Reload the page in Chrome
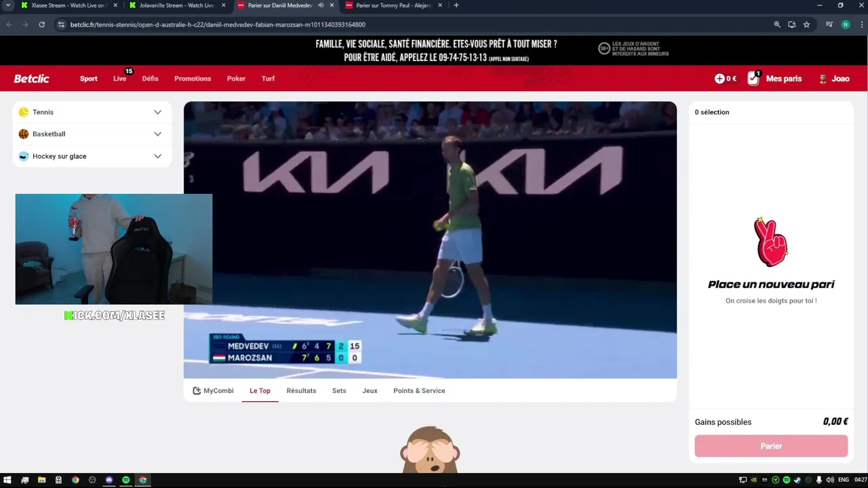This screenshot has width=868, height=488. (41, 24)
